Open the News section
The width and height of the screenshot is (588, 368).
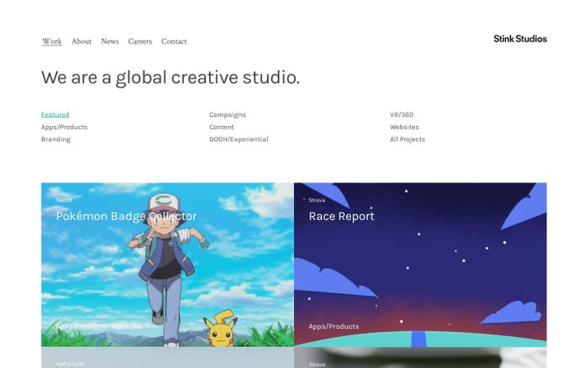(109, 41)
